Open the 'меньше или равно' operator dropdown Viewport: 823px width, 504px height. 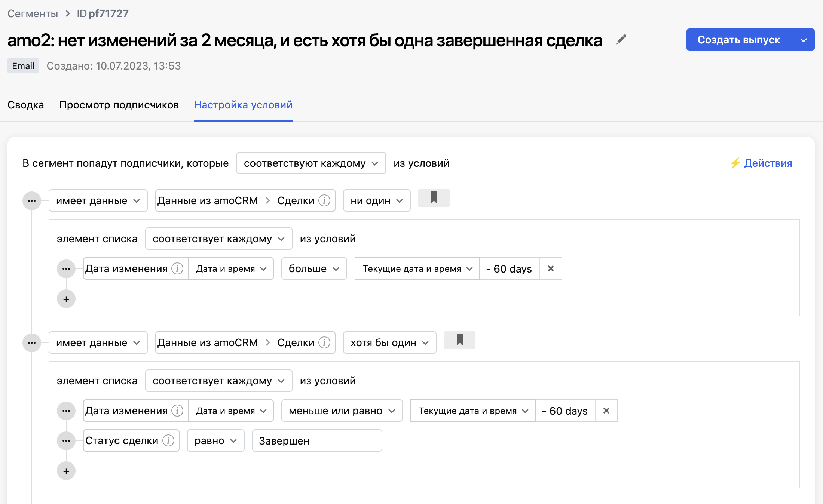tap(342, 411)
